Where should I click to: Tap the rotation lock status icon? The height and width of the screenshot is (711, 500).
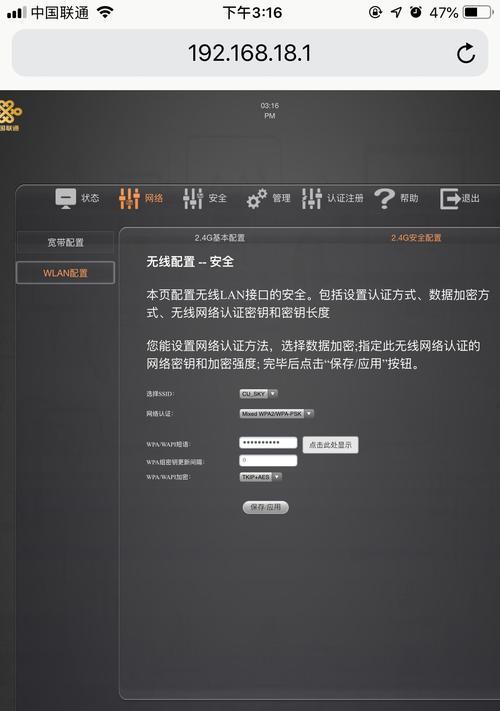pyautogui.click(x=375, y=12)
